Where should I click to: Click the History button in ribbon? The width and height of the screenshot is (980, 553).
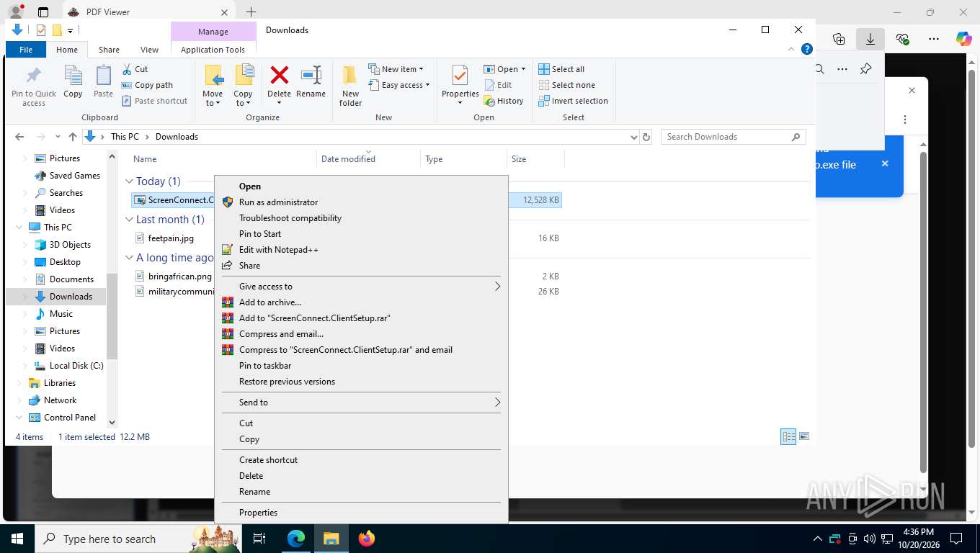click(x=504, y=101)
